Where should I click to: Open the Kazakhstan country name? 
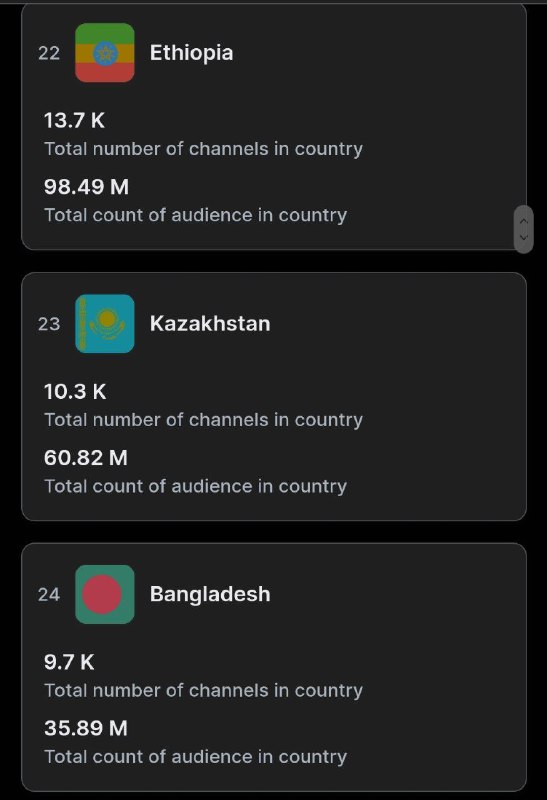(x=210, y=323)
